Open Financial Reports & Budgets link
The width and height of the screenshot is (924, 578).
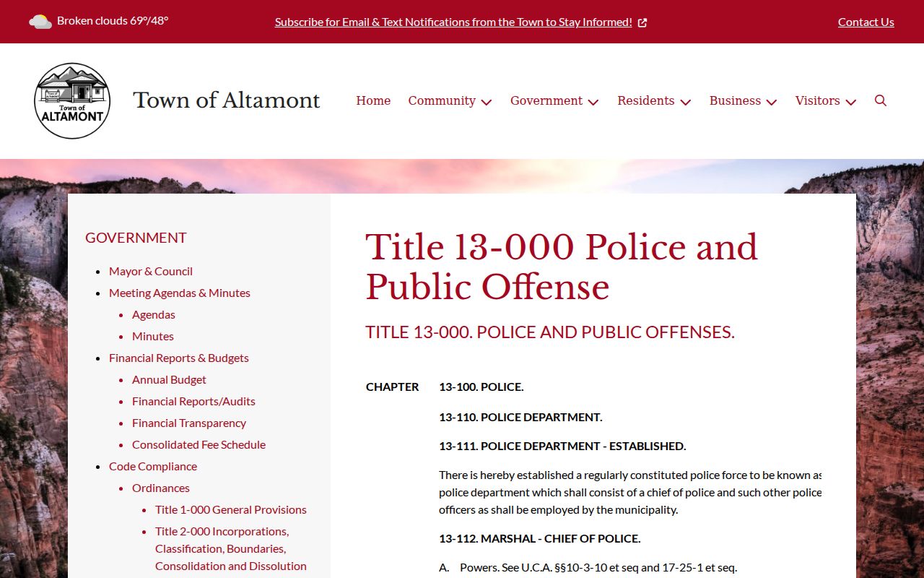[x=179, y=358]
